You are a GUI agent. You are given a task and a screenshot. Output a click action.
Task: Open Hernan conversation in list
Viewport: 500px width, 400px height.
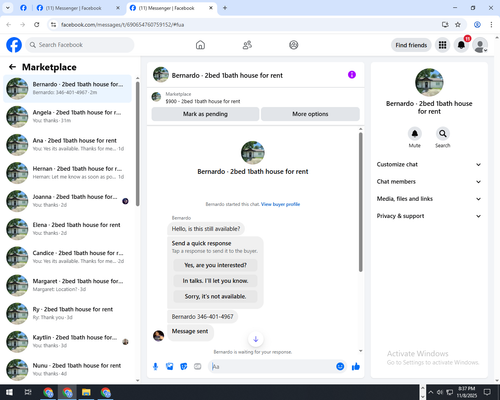pos(67,173)
